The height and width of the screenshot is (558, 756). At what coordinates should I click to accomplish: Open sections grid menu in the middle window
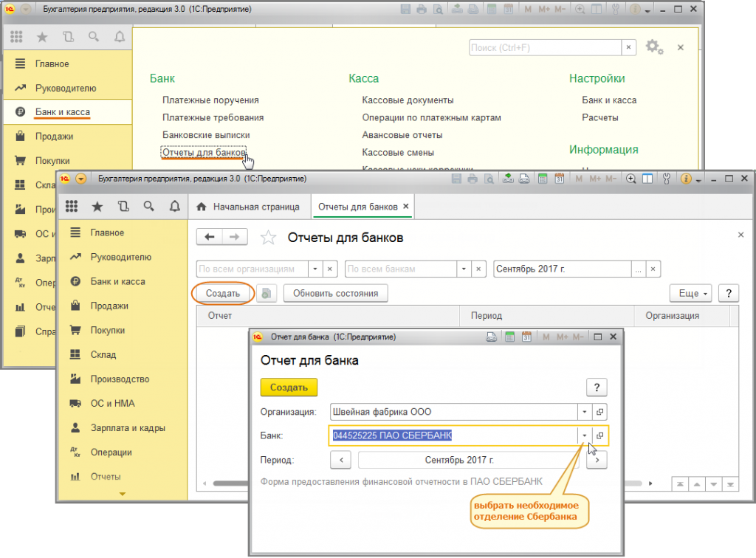pyautogui.click(x=72, y=207)
